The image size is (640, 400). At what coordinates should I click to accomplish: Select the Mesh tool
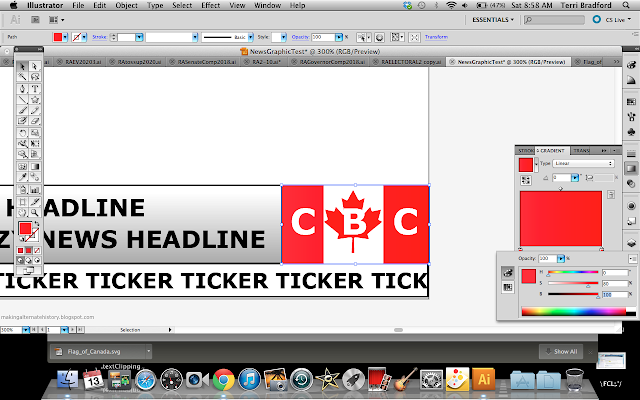click(22, 167)
